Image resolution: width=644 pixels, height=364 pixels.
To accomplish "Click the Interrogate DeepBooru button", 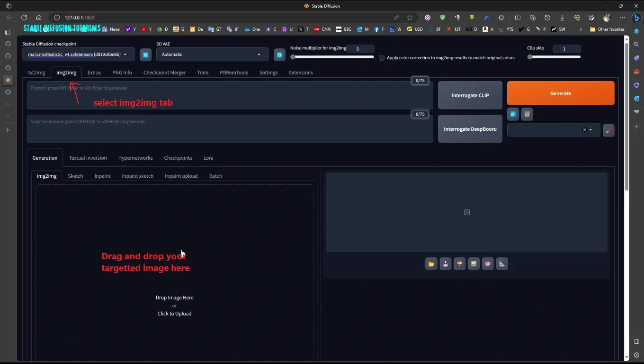I will tap(470, 129).
